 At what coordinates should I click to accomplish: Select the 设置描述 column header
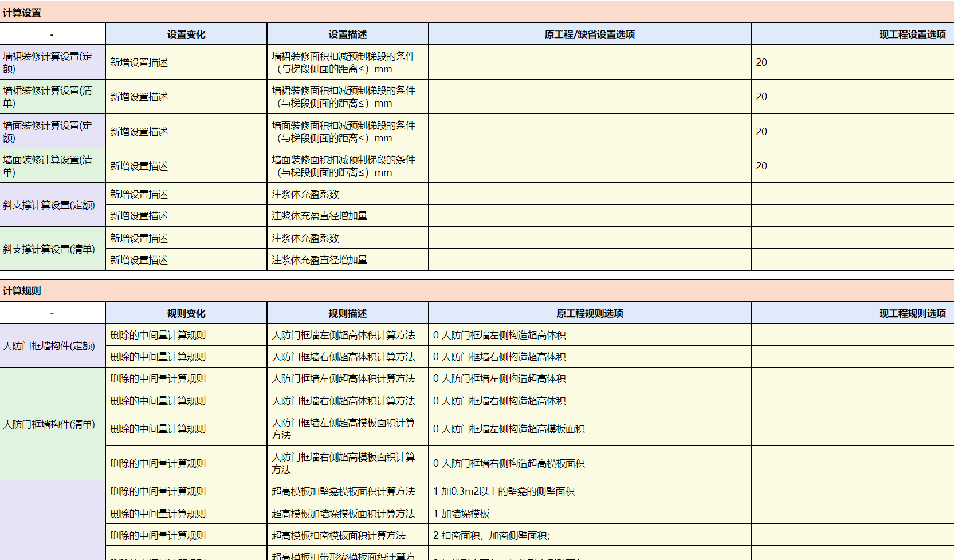[347, 34]
